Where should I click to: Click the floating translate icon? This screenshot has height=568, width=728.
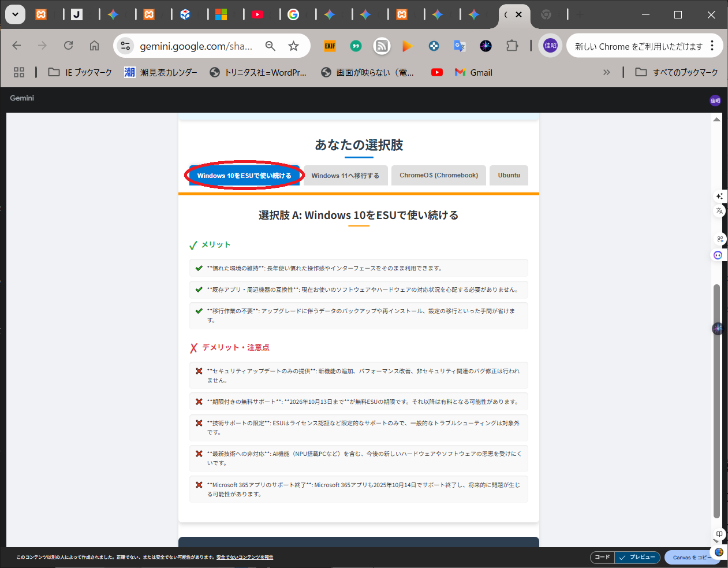click(x=719, y=211)
